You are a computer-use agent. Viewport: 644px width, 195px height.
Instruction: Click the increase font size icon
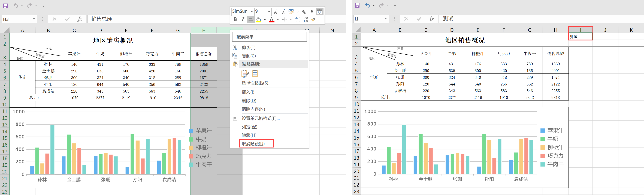pos(276,12)
